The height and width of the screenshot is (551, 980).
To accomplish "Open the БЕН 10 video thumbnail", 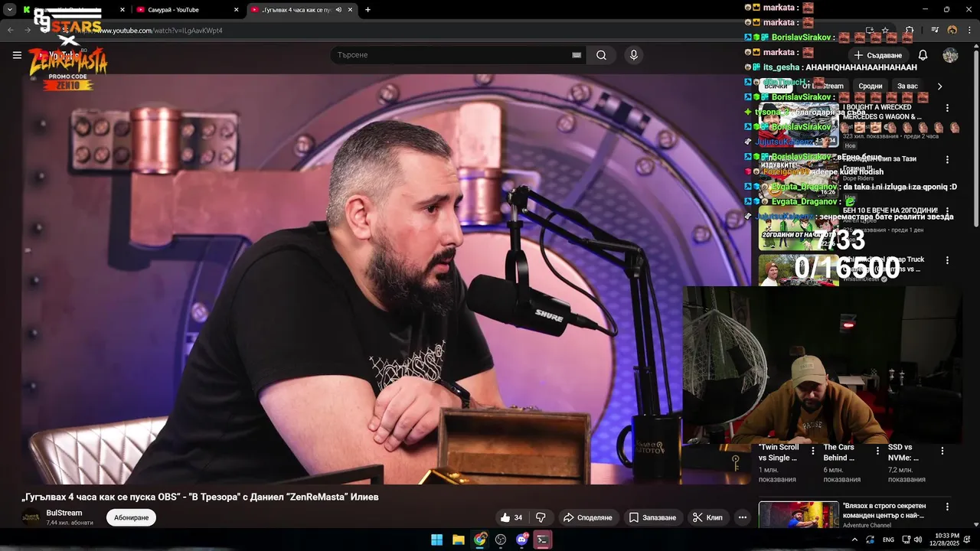I will tap(799, 227).
